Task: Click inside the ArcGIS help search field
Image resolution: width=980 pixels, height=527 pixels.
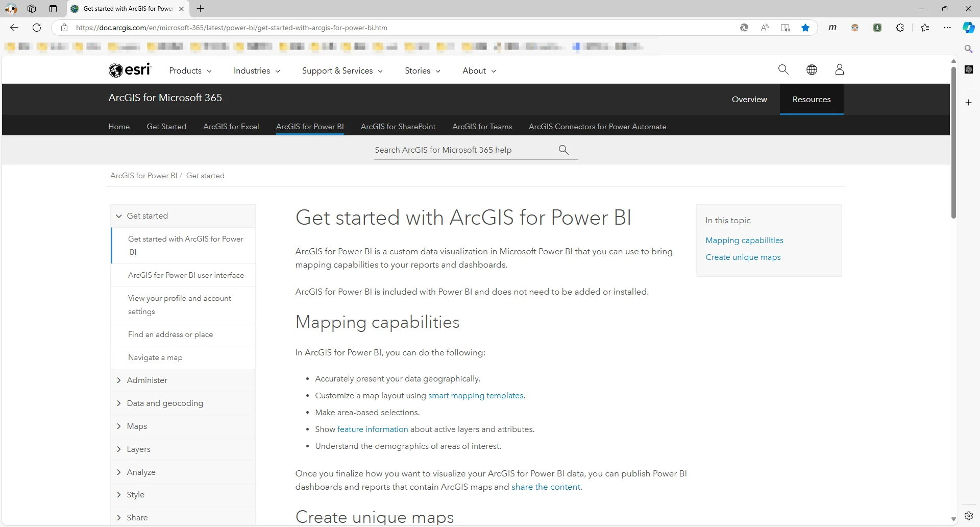Action: [x=459, y=150]
